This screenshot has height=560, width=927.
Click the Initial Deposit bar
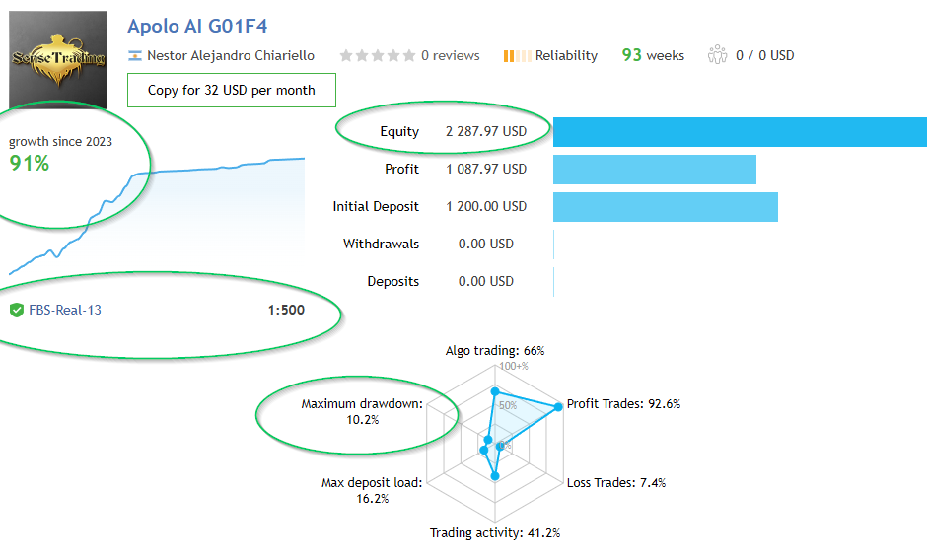point(666,206)
